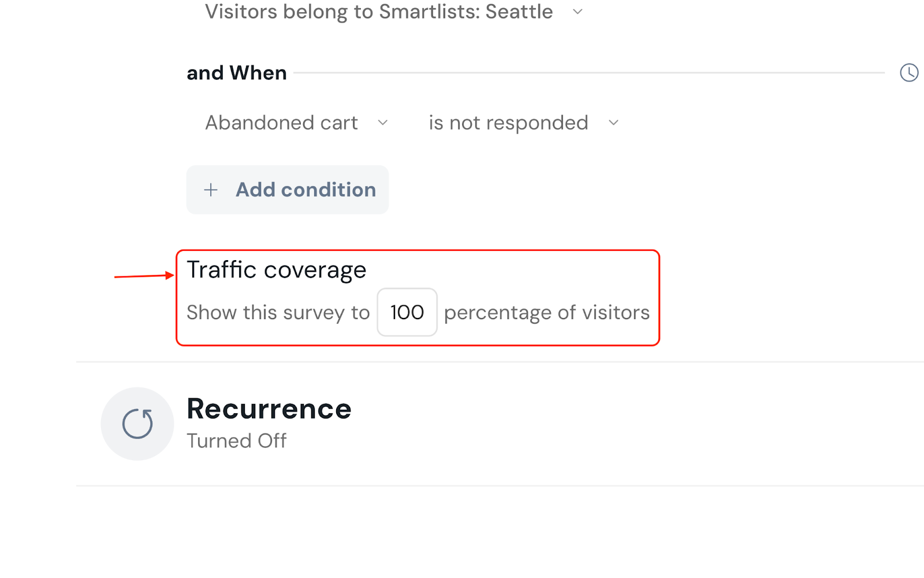Click the Show this survey to text
The image size is (924, 578).
(x=278, y=313)
